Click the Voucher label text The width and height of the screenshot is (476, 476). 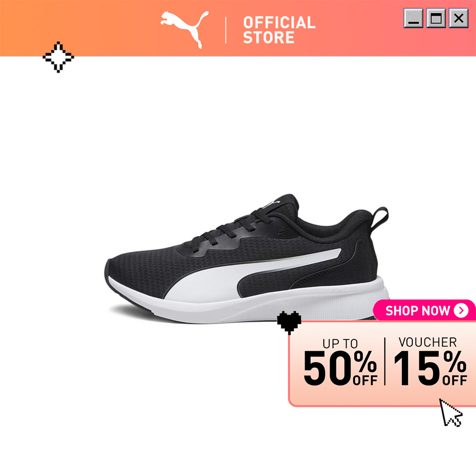427,342
